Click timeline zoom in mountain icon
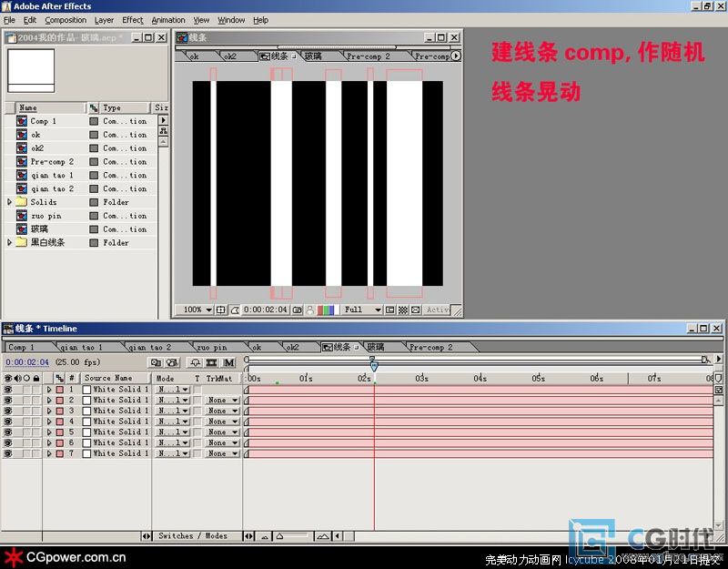Screen dimensions: 728x569 pyautogui.click(x=323, y=536)
